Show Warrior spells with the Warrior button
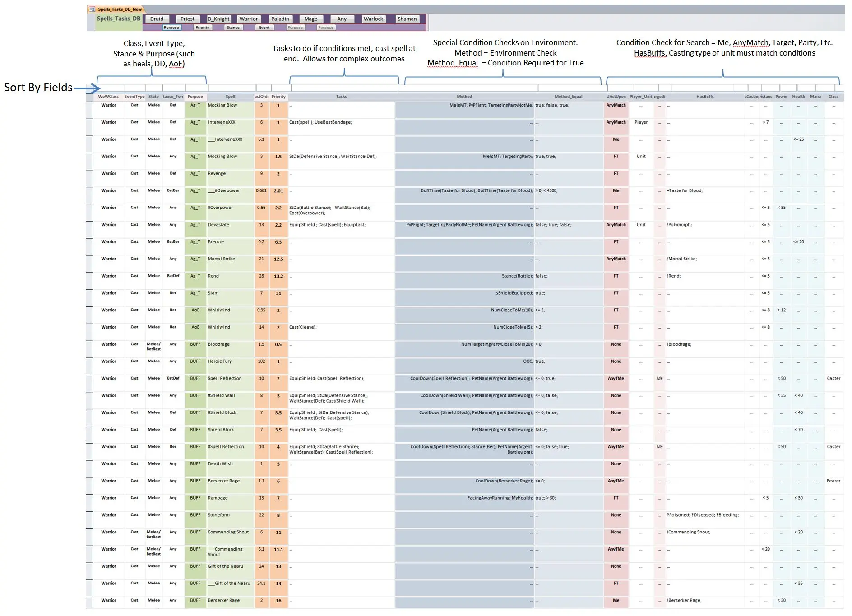The image size is (852, 616). click(248, 19)
